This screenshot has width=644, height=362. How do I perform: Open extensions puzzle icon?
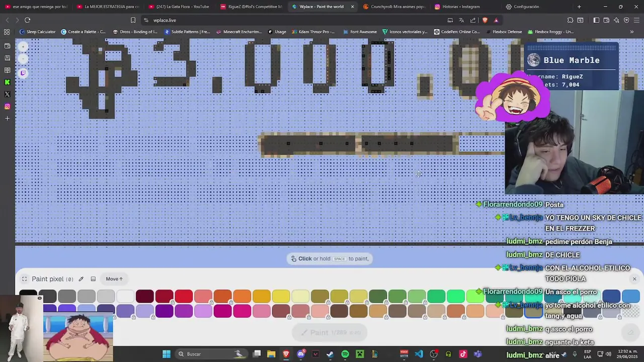(x=570, y=20)
